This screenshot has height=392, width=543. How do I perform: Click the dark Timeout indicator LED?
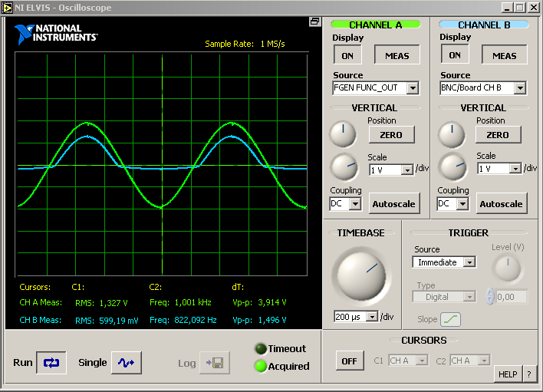tap(261, 348)
